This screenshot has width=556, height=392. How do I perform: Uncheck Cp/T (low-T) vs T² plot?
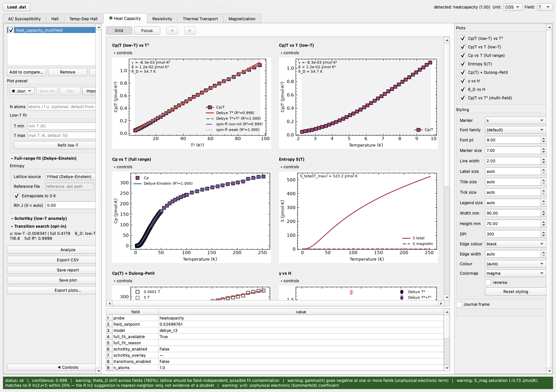462,38
